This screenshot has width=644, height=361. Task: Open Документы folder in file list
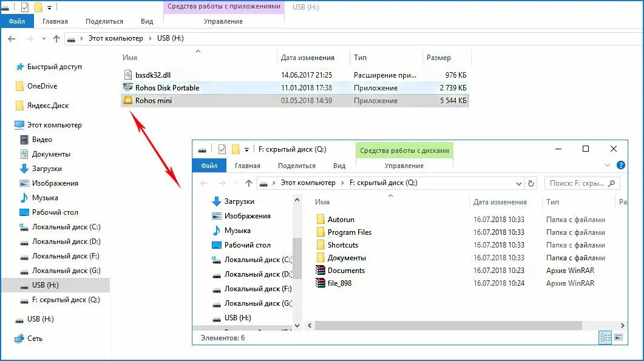(x=347, y=257)
